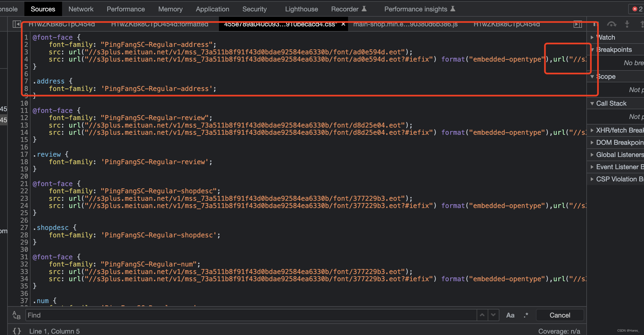This screenshot has height=335, width=644.
Task: Click the find-and-replace toggle icon
Action: click(16, 315)
